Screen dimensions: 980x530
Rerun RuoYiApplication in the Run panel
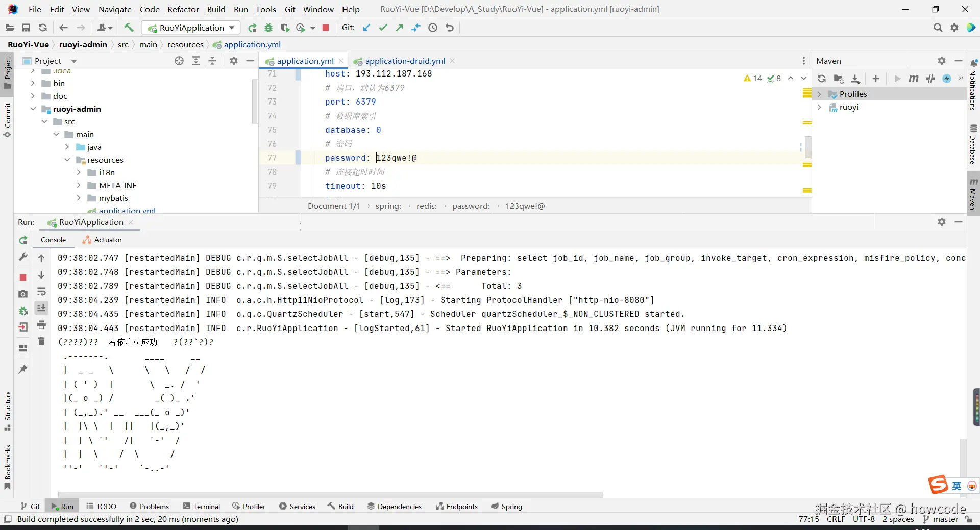coord(23,240)
